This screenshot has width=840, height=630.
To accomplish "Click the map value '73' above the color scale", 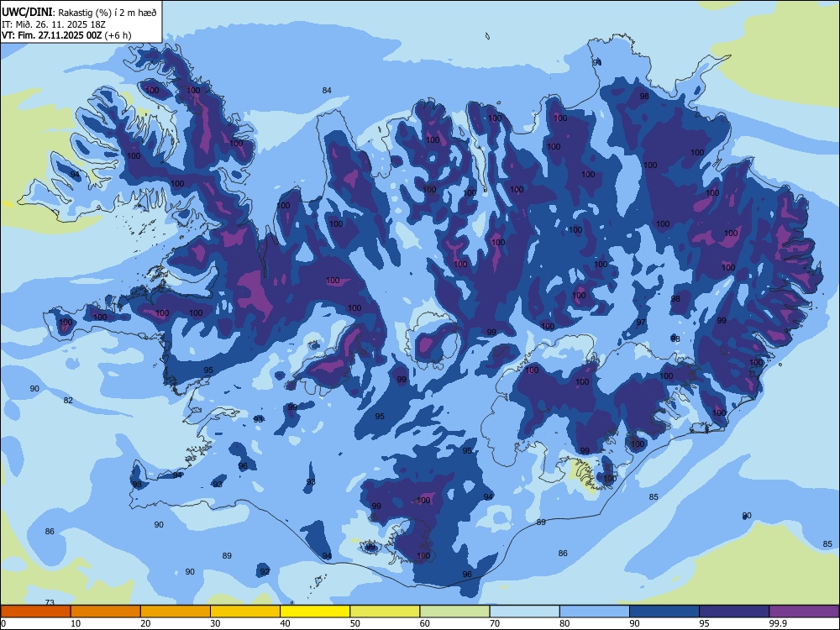I will click(50, 602).
